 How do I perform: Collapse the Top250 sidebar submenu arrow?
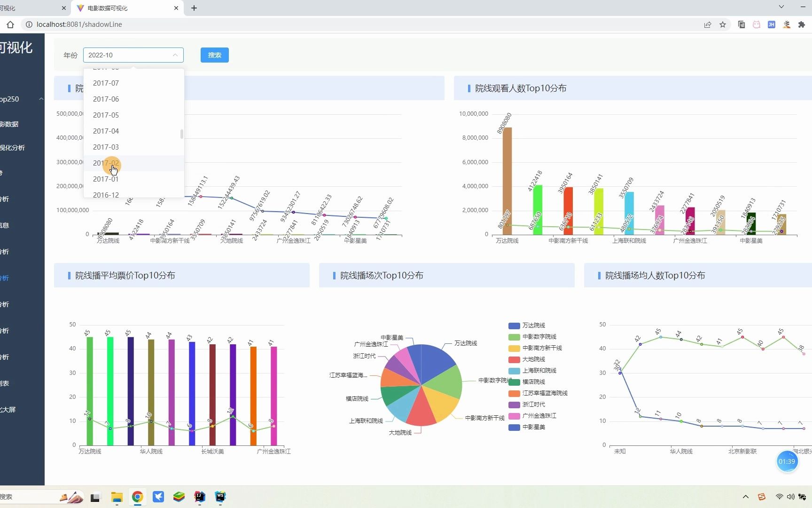[41, 99]
